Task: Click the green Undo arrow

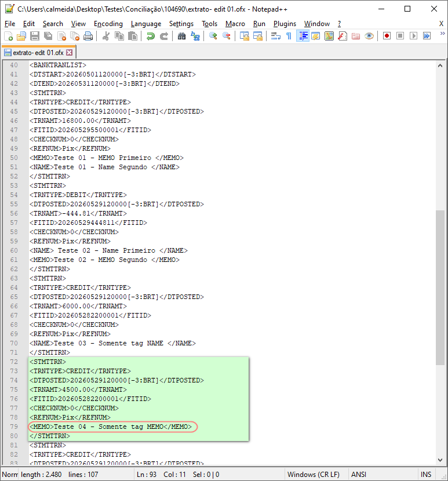Action: coord(150,36)
